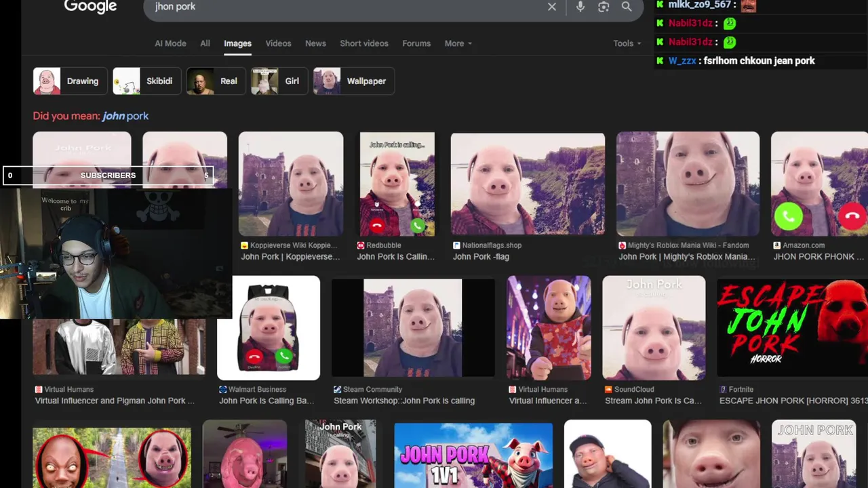Screen dimensions: 868x488
Task: Click Fortnite source favicon
Action: [x=723, y=390]
